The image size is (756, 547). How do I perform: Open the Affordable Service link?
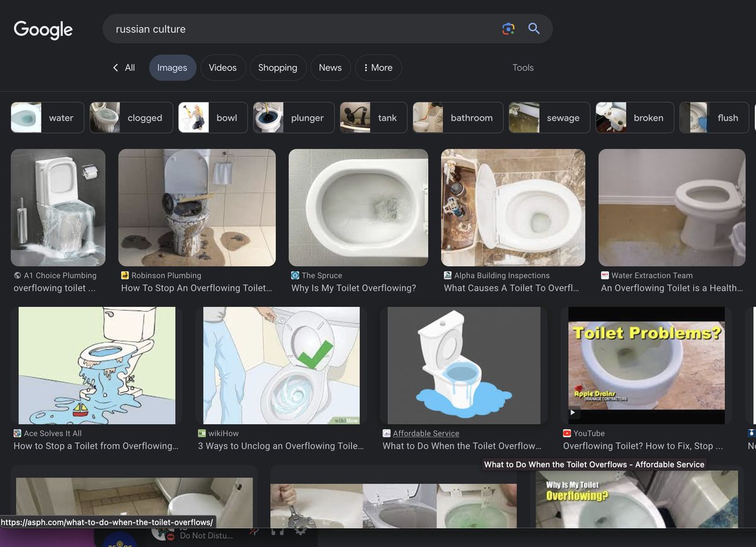coord(426,434)
